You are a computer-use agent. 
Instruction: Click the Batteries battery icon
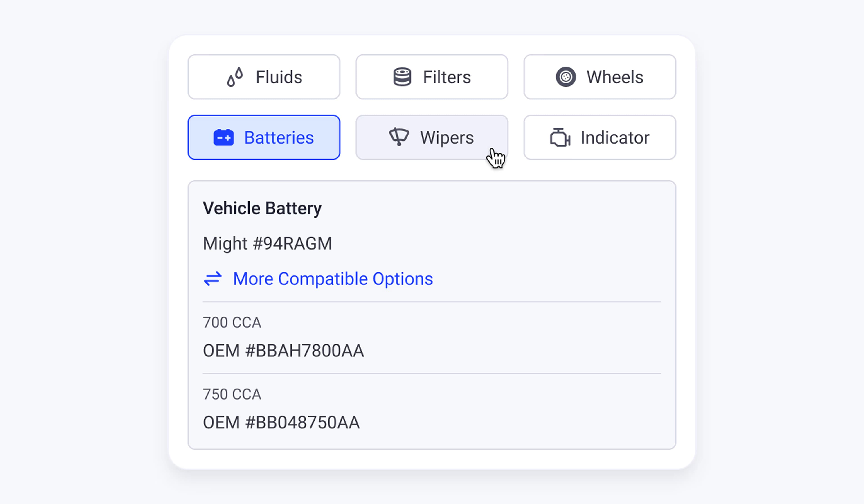(x=224, y=137)
